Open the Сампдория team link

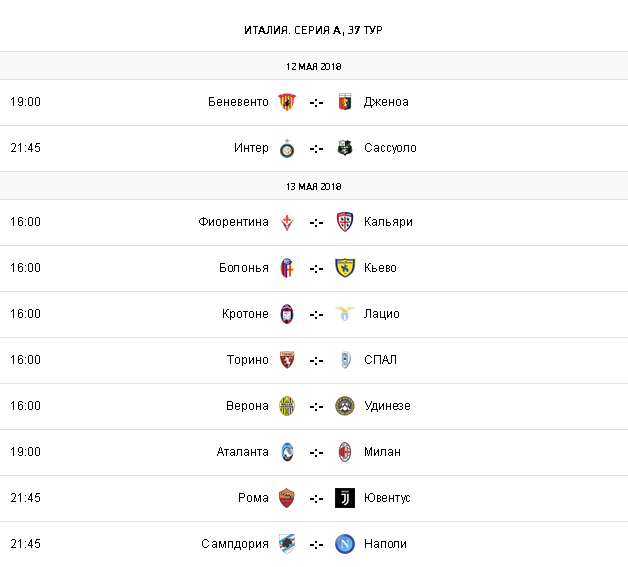(x=234, y=544)
